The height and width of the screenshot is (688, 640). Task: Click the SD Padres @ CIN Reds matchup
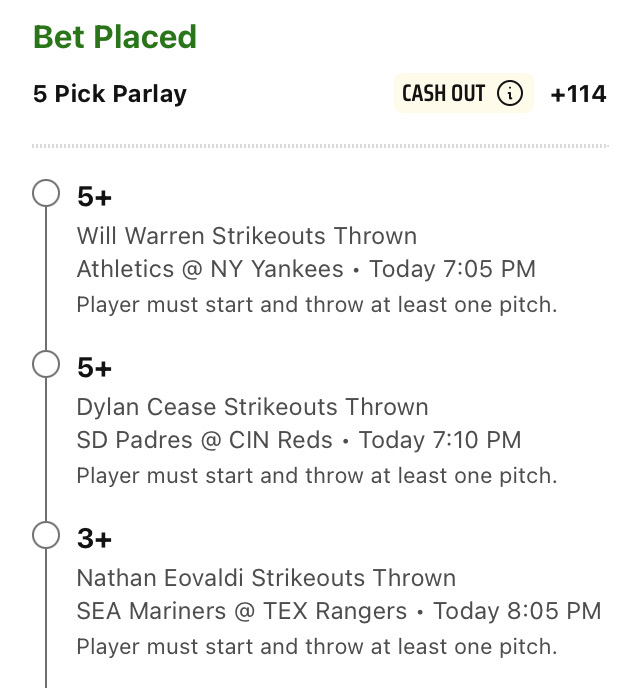tap(205, 440)
